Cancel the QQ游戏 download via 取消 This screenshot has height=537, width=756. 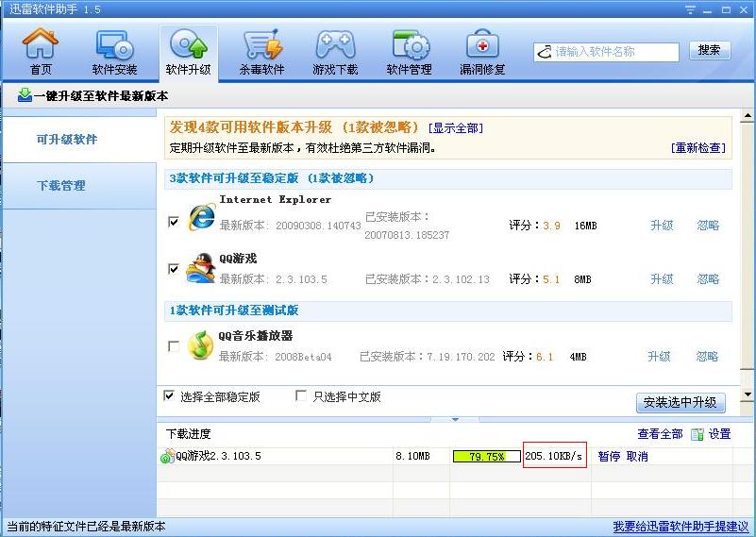pos(637,457)
